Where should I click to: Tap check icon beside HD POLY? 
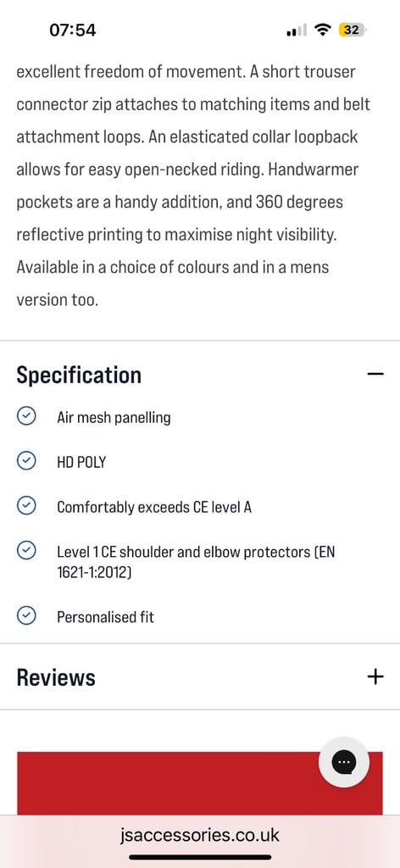click(x=26, y=460)
